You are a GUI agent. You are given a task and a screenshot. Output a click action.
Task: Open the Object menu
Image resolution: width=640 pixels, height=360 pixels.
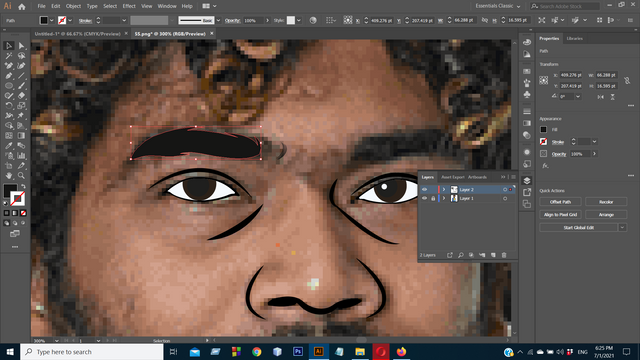coord(73,6)
